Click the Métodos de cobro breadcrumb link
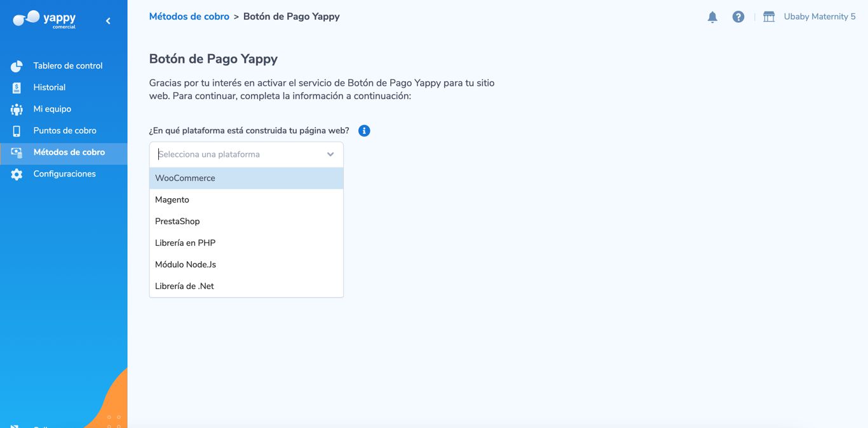 189,17
